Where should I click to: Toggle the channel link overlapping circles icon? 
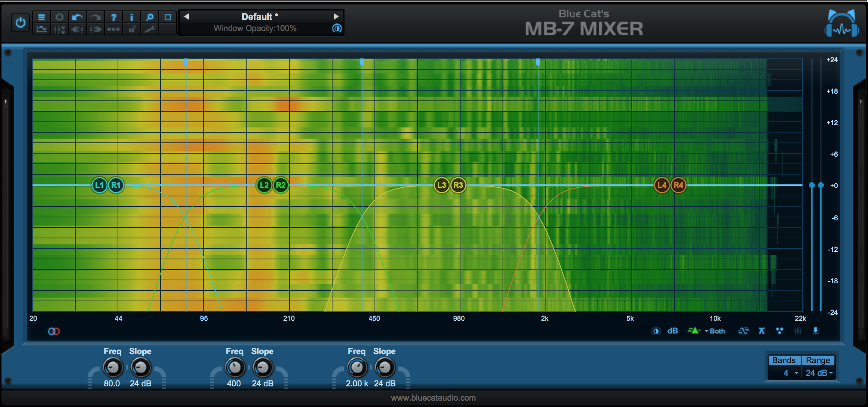54,331
